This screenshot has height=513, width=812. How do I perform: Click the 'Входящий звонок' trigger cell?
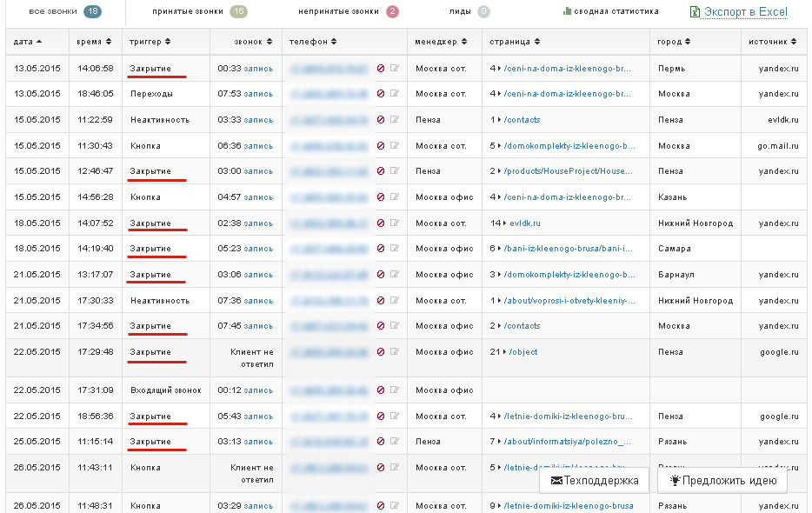click(166, 390)
